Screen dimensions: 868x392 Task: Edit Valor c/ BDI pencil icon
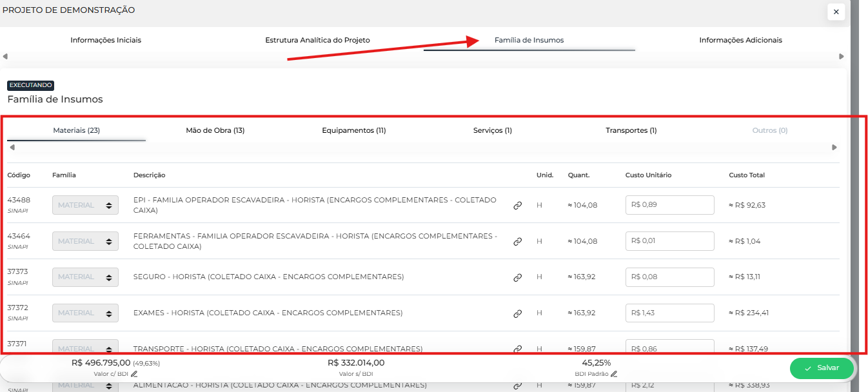tap(134, 374)
